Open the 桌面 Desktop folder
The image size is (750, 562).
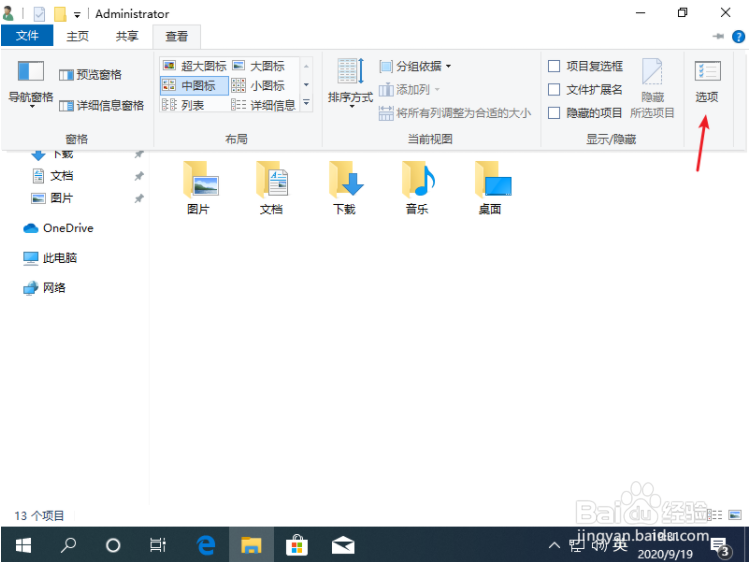click(x=491, y=187)
